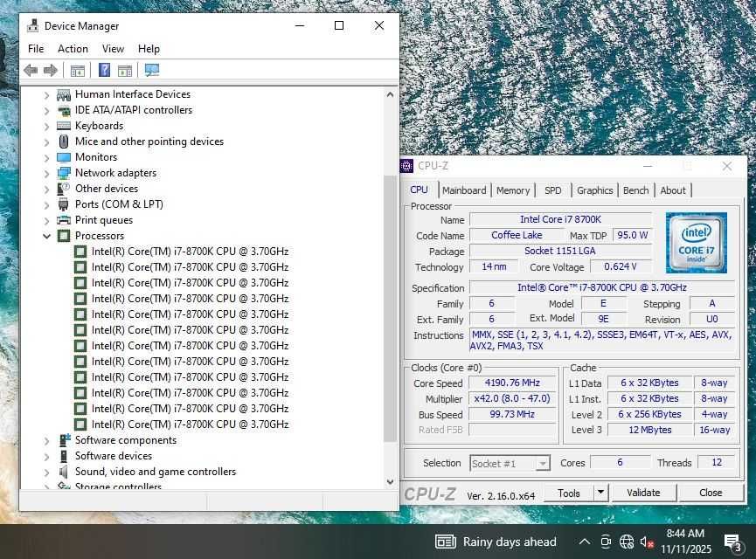Screen dimensions: 756x559
Task: Click the Close button in CPU-Z
Action: click(711, 493)
